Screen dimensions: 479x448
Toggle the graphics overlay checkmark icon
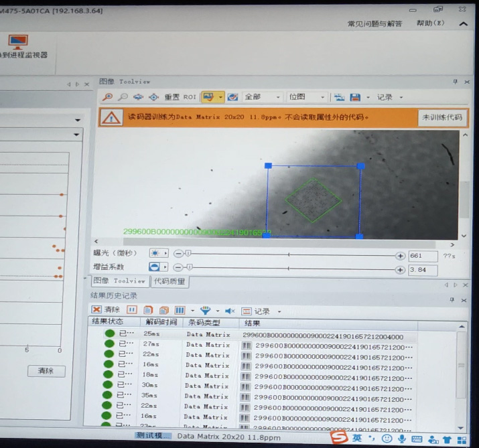[232, 97]
